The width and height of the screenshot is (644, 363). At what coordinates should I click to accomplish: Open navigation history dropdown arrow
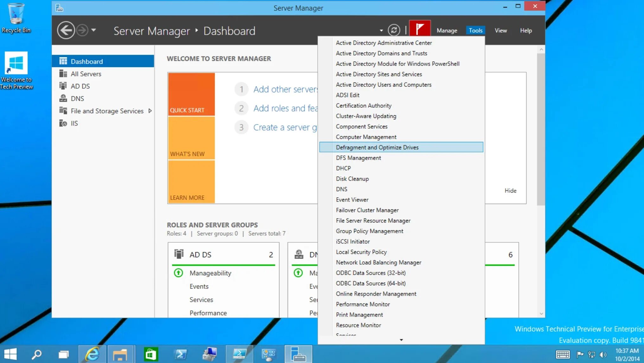tap(93, 30)
